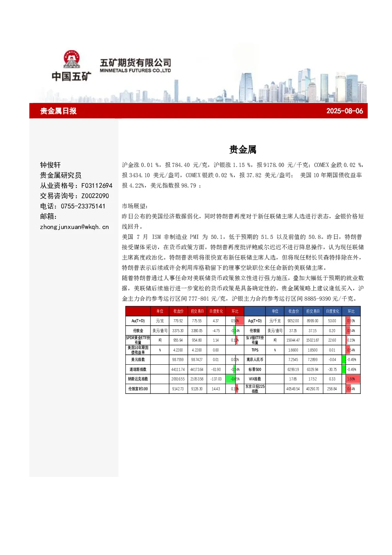392x555 pixels.
Task: Click the 伦敦金 closing price 3375.30
Action: [x=178, y=331]
